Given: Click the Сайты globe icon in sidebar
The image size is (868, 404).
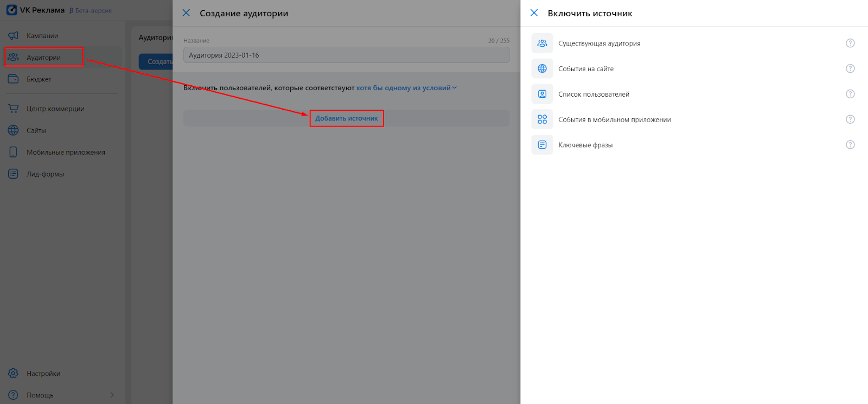Looking at the screenshot, I should click(14, 130).
